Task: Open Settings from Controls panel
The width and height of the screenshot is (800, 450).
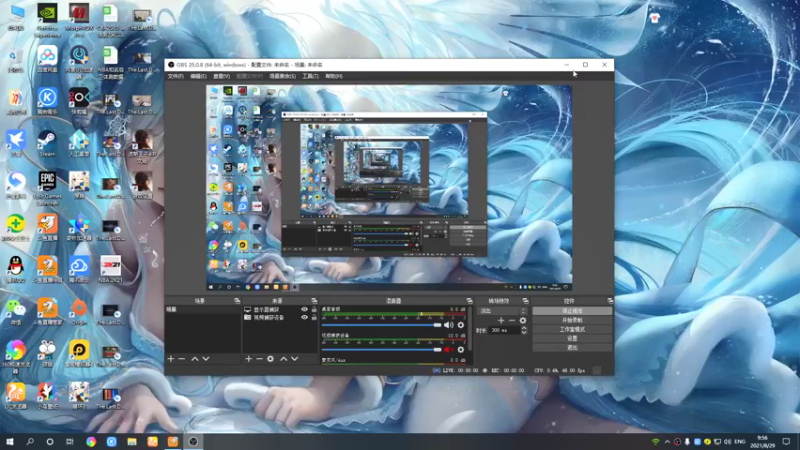Action: 572,338
